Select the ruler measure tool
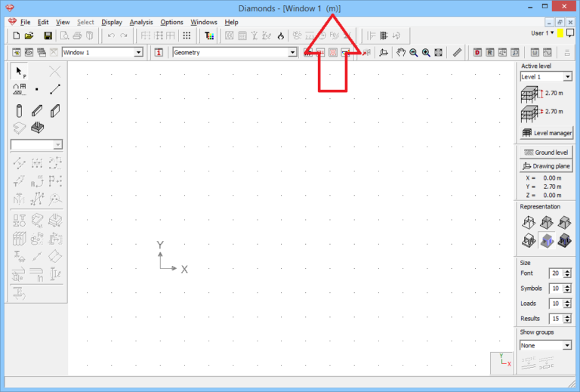The width and height of the screenshot is (580, 392). click(x=457, y=53)
